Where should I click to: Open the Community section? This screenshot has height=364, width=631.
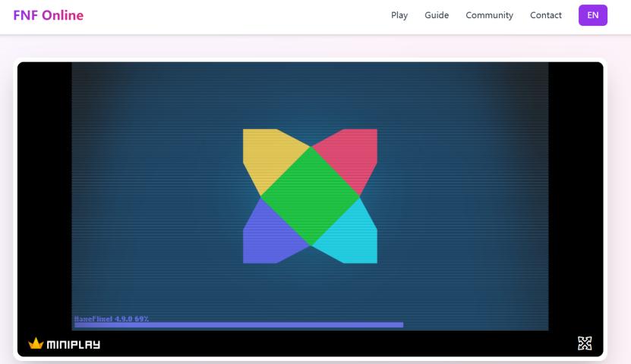(x=489, y=15)
